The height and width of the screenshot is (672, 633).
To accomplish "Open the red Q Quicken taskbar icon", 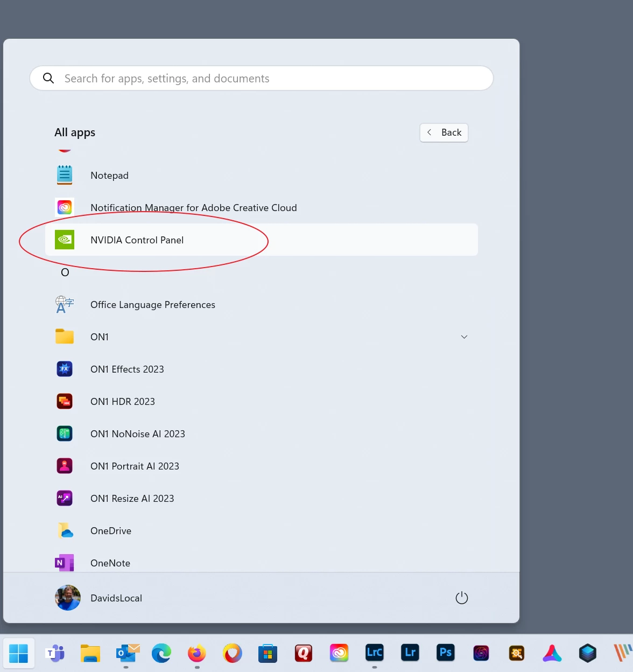I will (x=304, y=654).
